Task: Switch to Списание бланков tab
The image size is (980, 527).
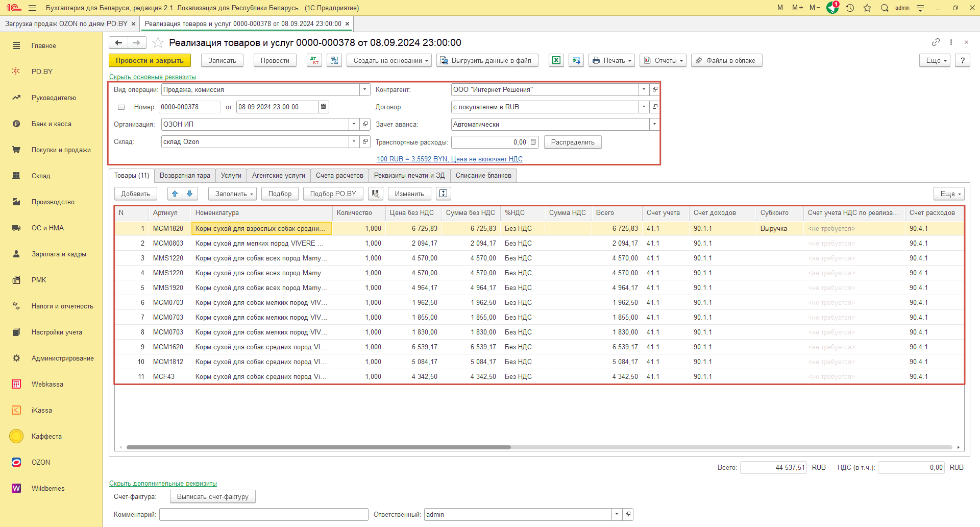Action: (483, 175)
